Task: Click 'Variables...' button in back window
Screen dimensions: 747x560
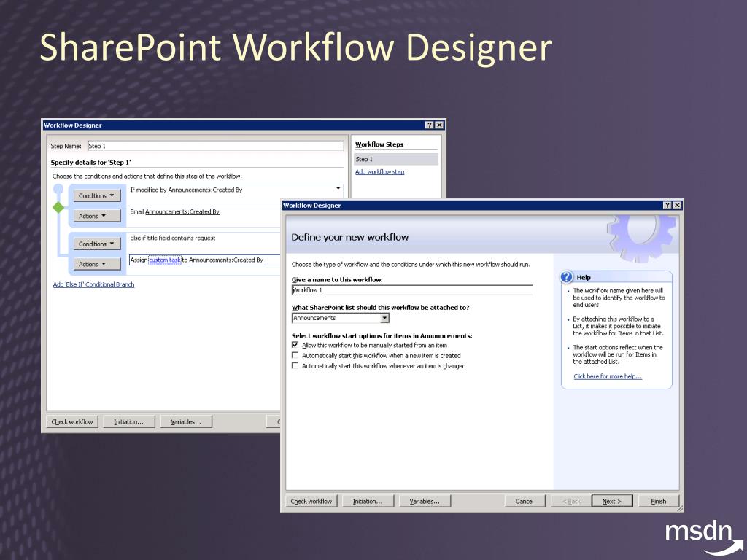Action: coord(186,422)
